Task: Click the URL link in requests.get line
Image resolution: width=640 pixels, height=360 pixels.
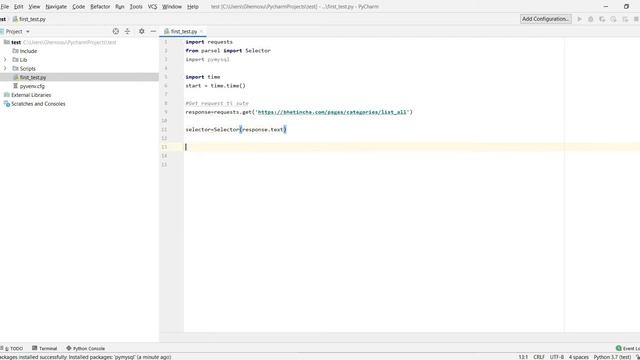Action: click(332, 112)
